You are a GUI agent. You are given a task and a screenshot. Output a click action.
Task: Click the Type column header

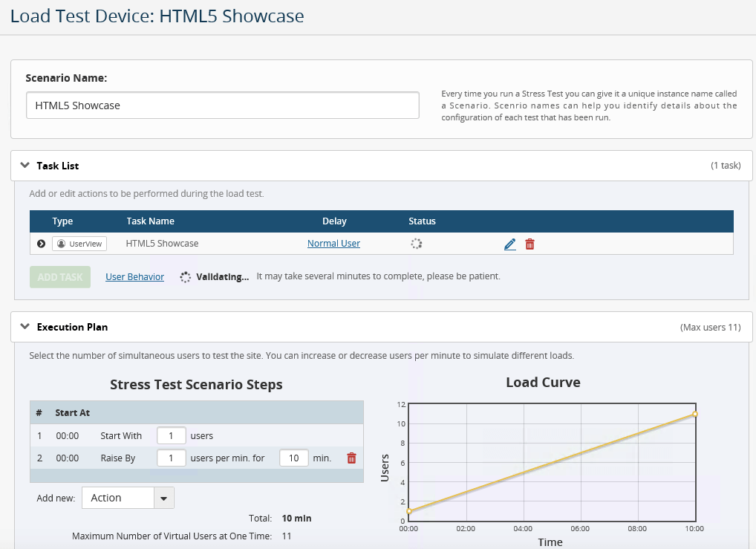62,221
